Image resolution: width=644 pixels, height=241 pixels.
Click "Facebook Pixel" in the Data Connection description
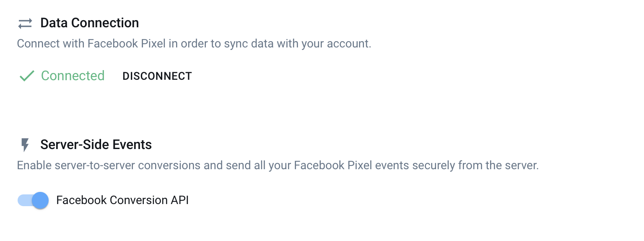(x=127, y=44)
